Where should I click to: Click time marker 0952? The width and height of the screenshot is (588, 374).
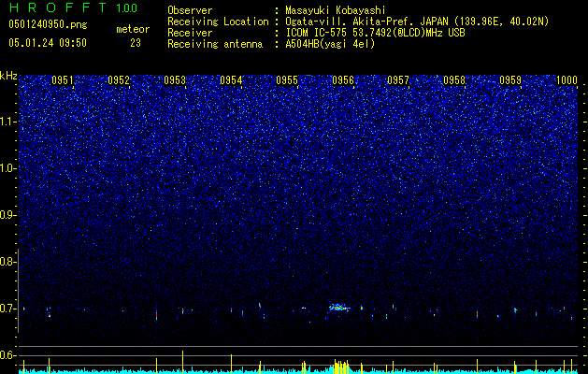click(x=119, y=80)
